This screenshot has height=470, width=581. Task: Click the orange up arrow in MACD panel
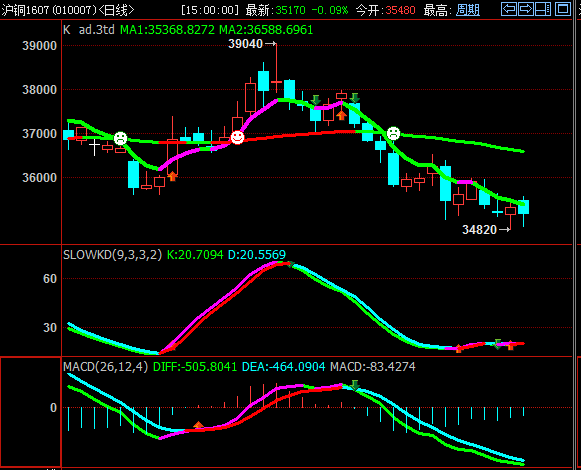(x=199, y=425)
